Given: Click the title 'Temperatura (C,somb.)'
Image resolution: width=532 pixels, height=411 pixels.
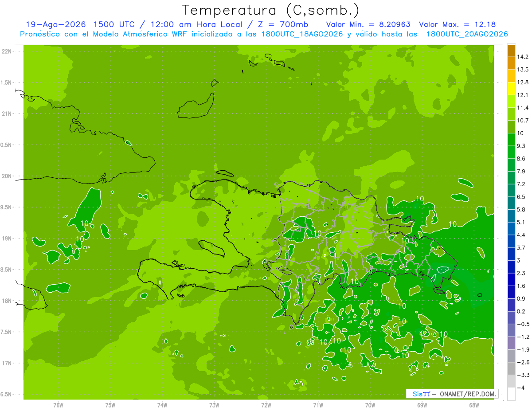Looking at the screenshot, I should 271,10.
